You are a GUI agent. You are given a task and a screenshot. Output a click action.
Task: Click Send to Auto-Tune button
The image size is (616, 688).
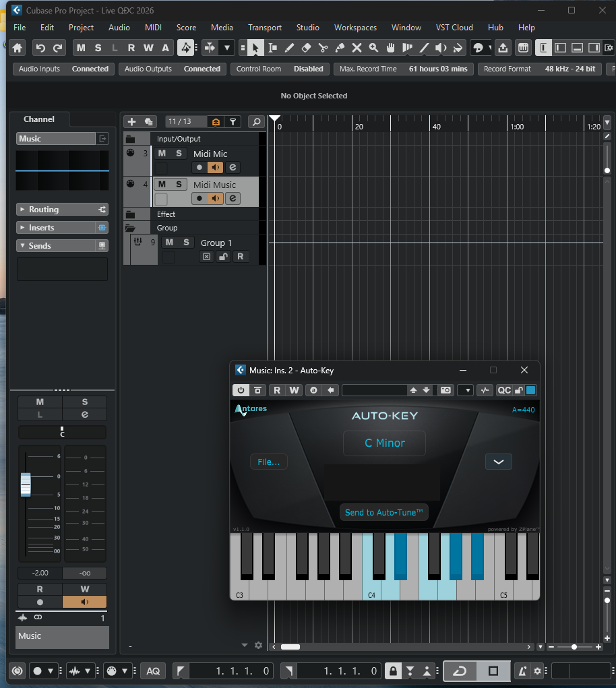pyautogui.click(x=384, y=513)
